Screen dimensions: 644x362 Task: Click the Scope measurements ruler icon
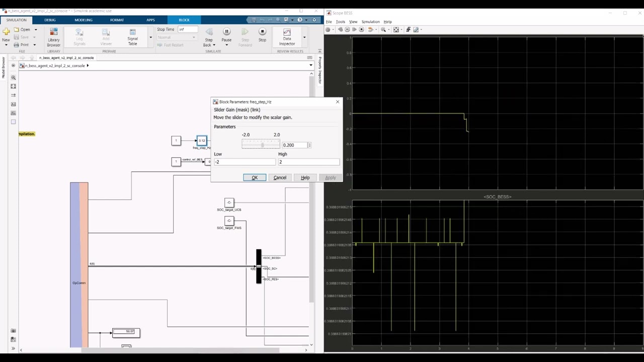(x=416, y=30)
